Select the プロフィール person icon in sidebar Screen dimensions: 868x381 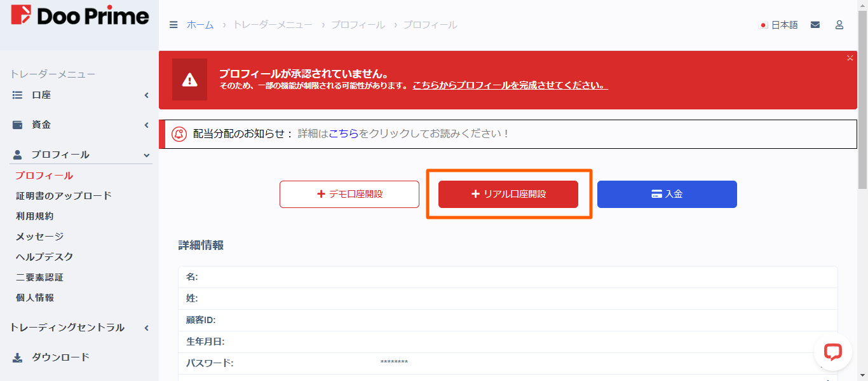18,155
